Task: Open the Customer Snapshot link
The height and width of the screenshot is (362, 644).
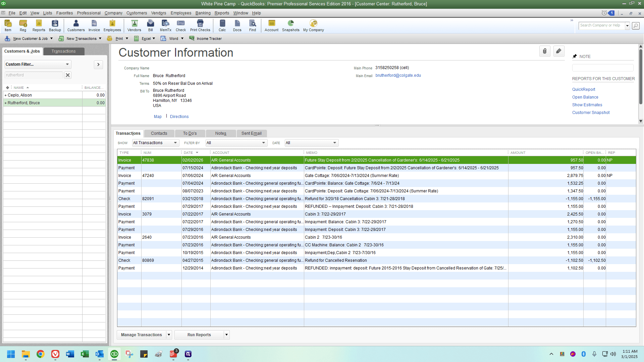Action: point(591,113)
